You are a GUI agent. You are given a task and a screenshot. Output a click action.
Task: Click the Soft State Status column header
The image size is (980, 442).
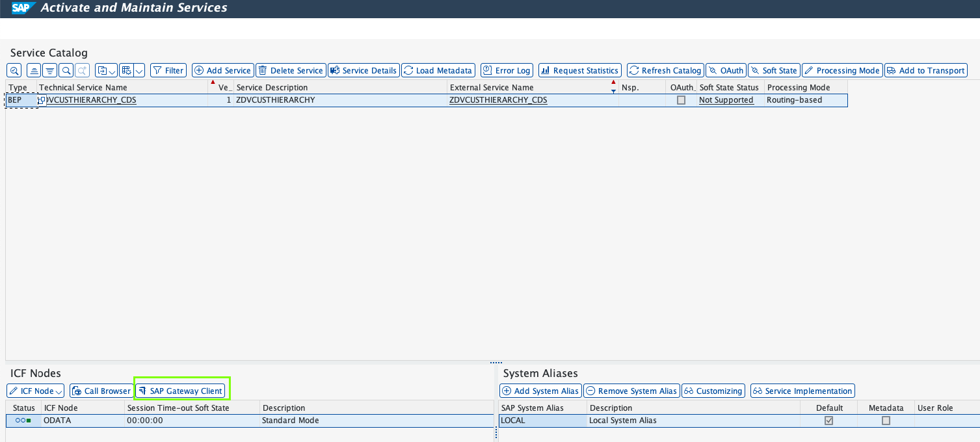pos(729,87)
